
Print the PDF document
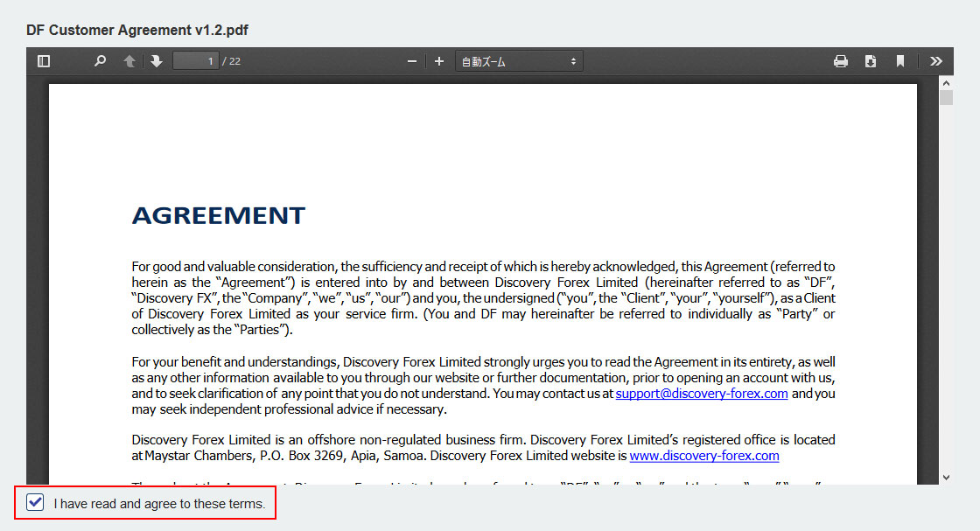tap(841, 61)
